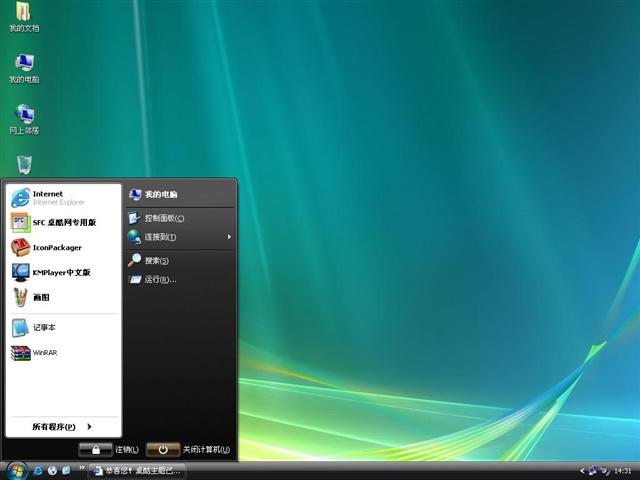Click the taskbar clock showing 14:31
The image size is (640, 480).
[x=622, y=470]
